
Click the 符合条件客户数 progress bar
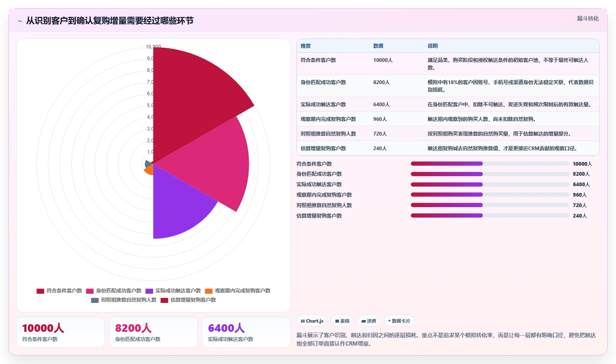click(x=490, y=164)
